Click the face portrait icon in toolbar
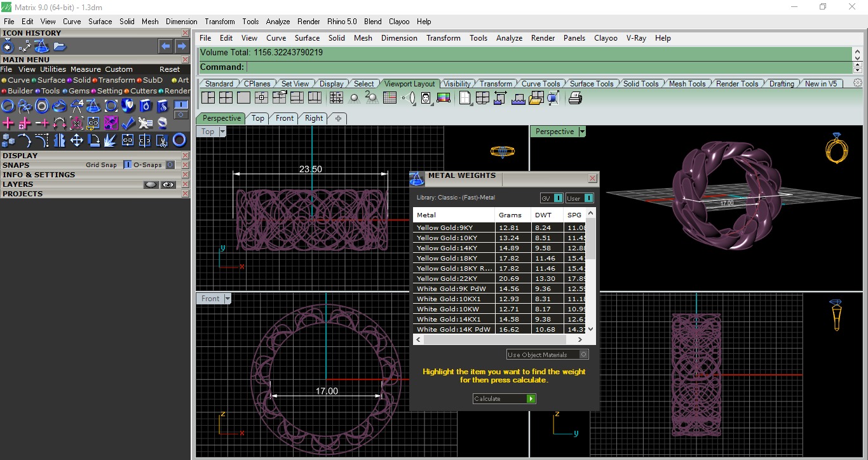This screenshot has width=868, height=460. point(426,98)
